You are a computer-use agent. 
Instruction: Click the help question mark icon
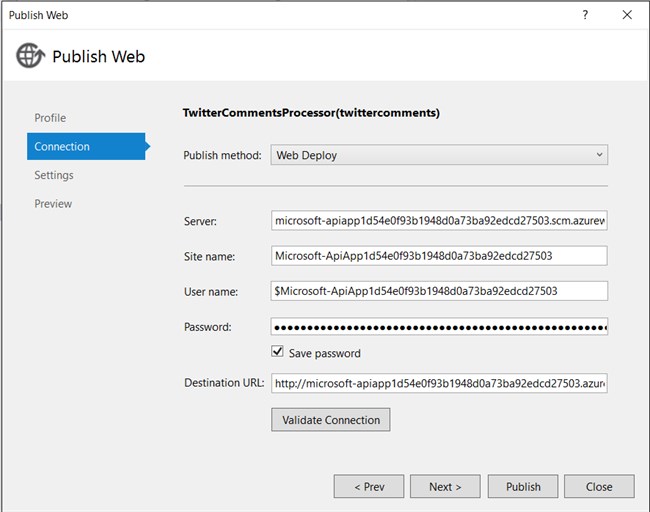click(x=585, y=15)
